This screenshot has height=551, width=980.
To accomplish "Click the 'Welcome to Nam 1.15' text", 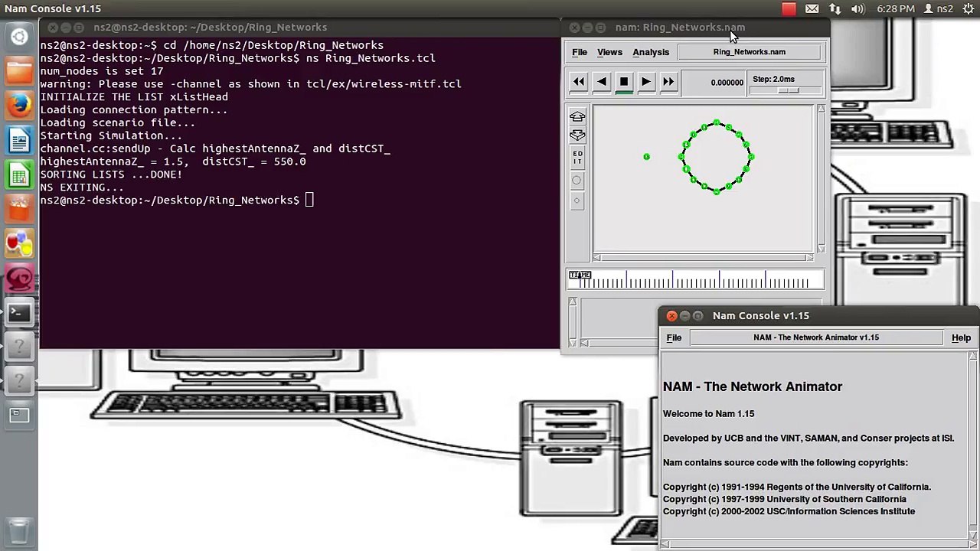I will 708,414.
